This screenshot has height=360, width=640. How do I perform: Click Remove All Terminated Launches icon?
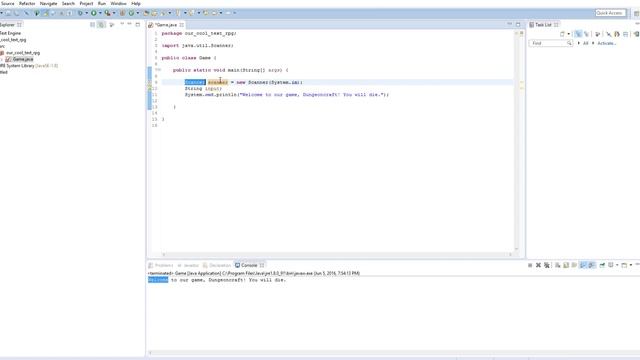pyautogui.click(x=547, y=265)
